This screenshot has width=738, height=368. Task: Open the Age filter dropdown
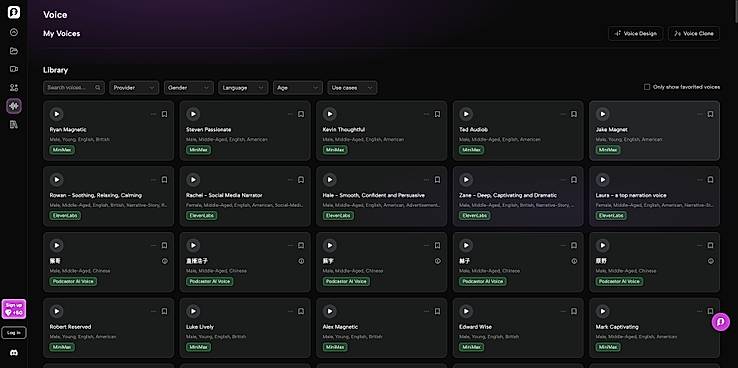click(298, 88)
